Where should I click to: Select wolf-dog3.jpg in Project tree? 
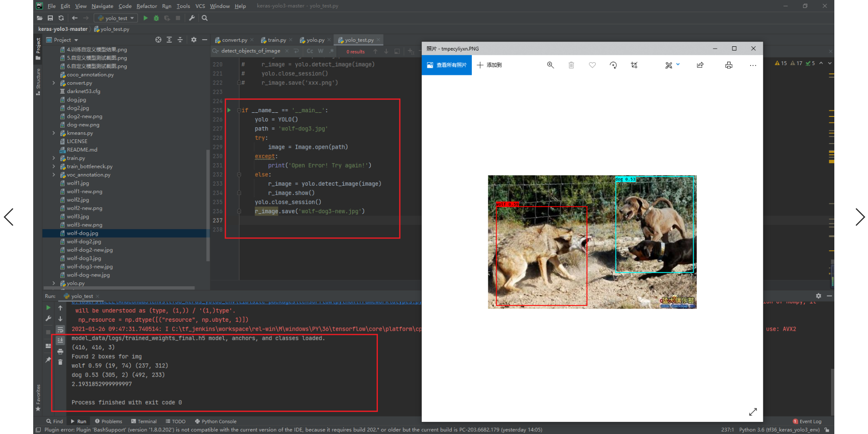[x=84, y=258]
